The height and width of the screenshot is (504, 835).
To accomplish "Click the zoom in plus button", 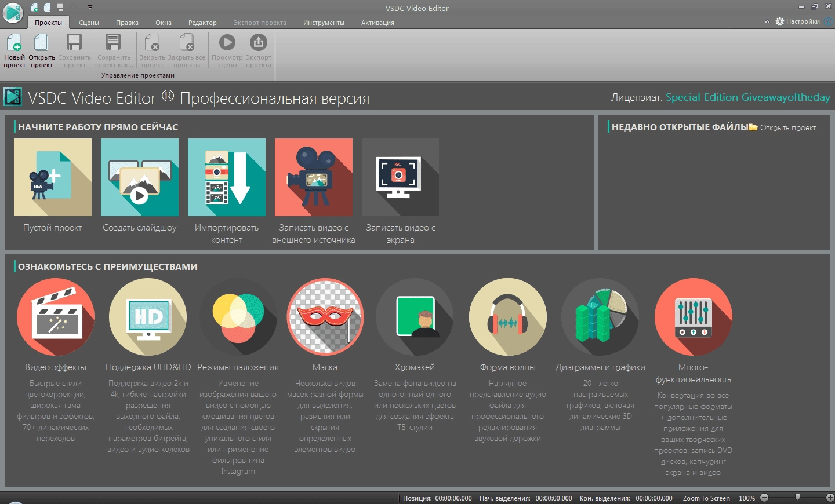I will (x=830, y=498).
